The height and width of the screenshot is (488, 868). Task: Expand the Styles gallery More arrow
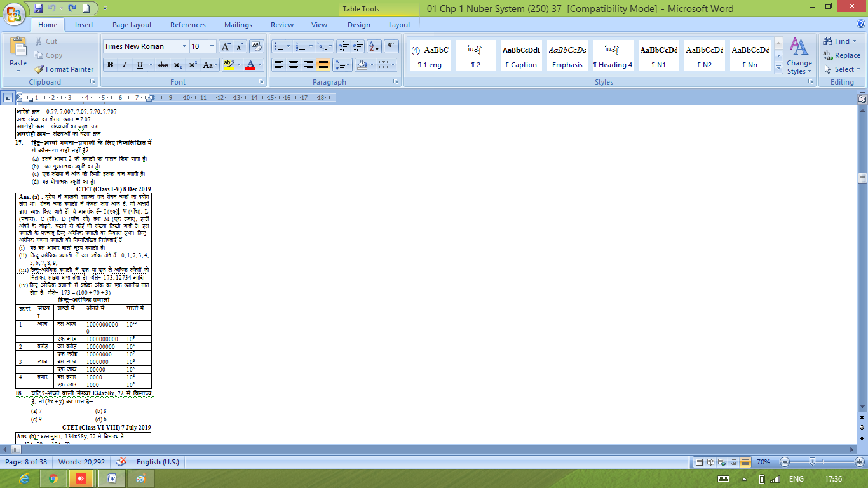(779, 67)
